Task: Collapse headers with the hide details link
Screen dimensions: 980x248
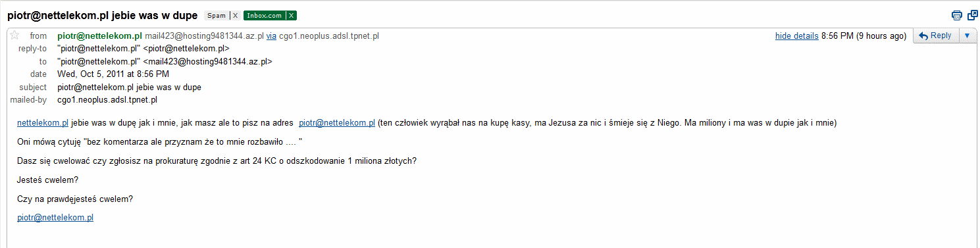Action: 796,36
